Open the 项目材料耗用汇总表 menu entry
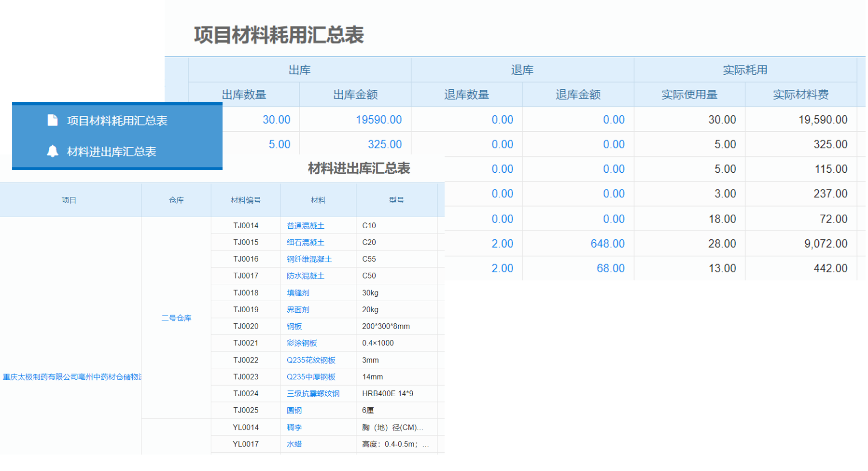Viewport: 868px width, 471px height. [x=117, y=121]
